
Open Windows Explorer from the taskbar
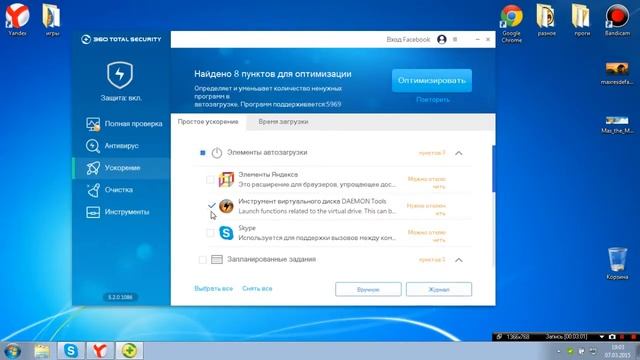[x=42, y=351]
